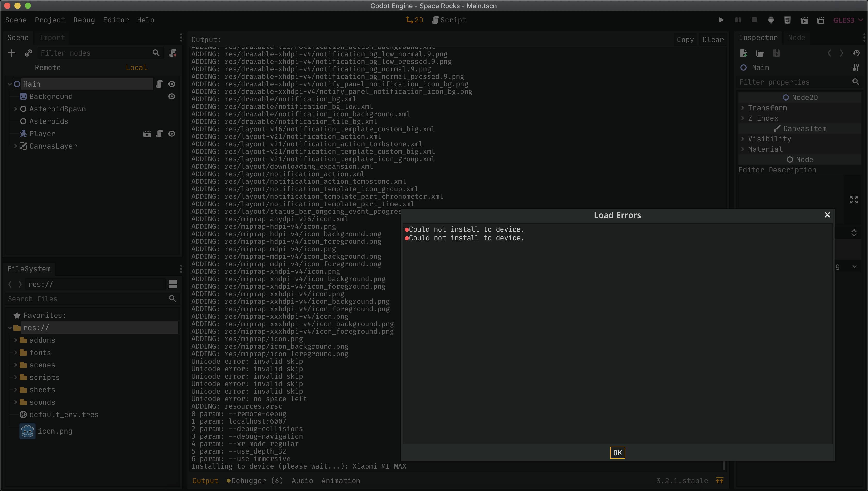This screenshot has height=491, width=868.
Task: Play the project
Action: click(721, 20)
